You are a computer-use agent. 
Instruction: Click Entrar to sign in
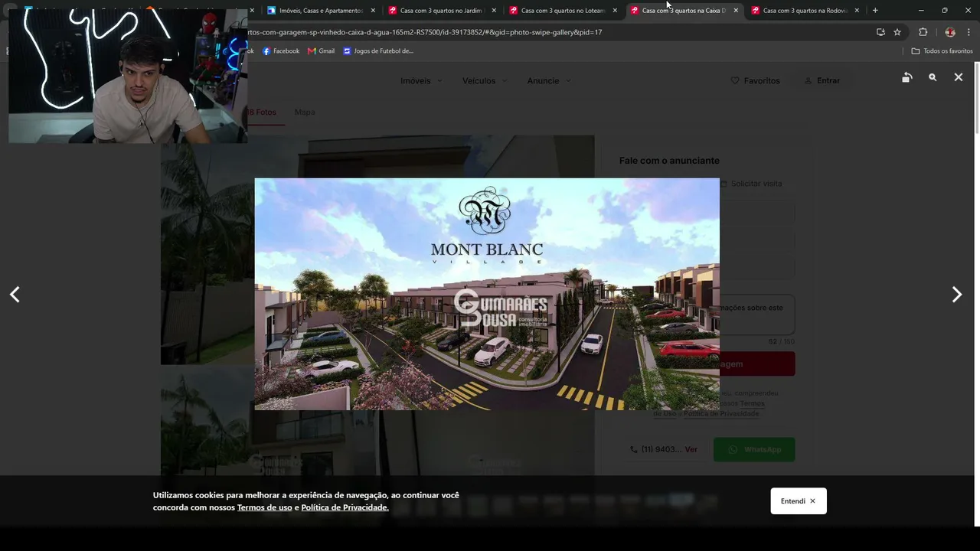coord(822,80)
